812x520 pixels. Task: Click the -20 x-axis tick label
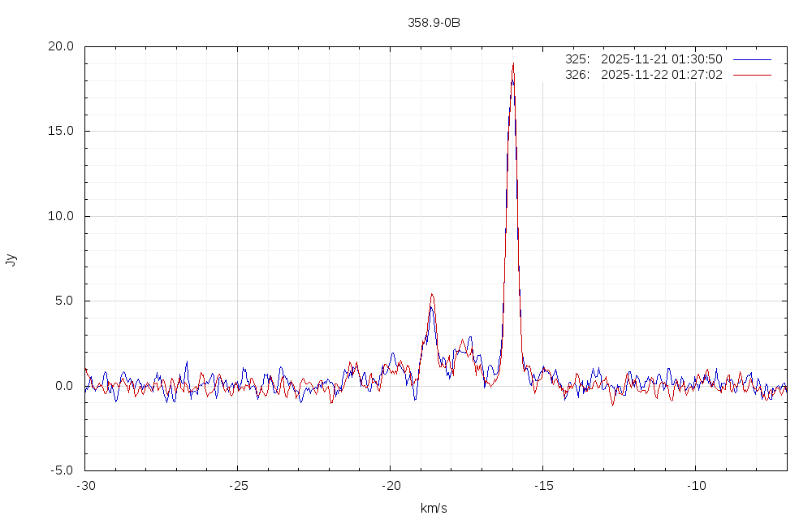coord(390,485)
